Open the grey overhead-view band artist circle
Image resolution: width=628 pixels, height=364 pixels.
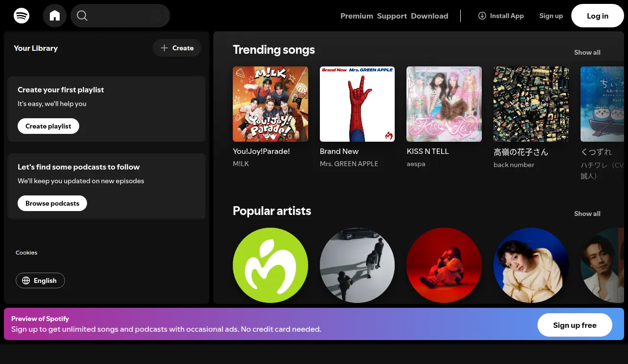(357, 265)
